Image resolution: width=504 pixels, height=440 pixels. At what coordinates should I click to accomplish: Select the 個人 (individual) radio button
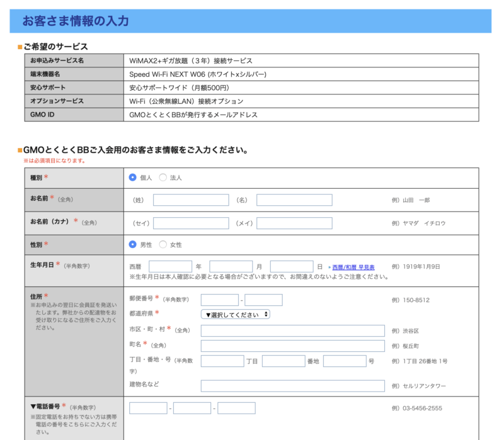[x=133, y=178]
